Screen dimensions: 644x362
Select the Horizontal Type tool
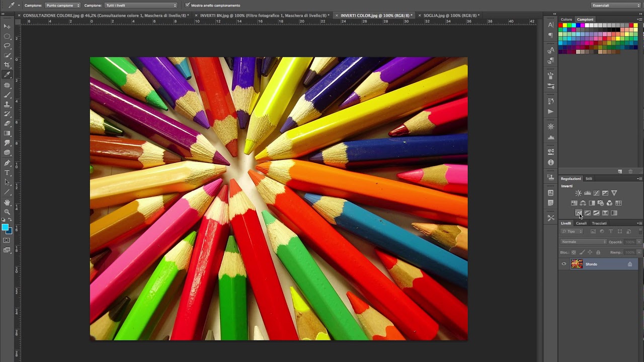coord(7,172)
